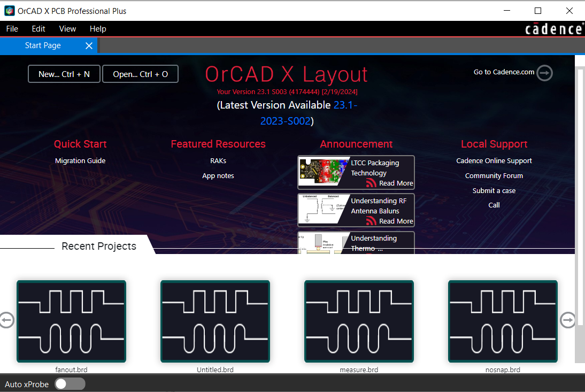
Task: Open the Help menu
Action: (98, 29)
